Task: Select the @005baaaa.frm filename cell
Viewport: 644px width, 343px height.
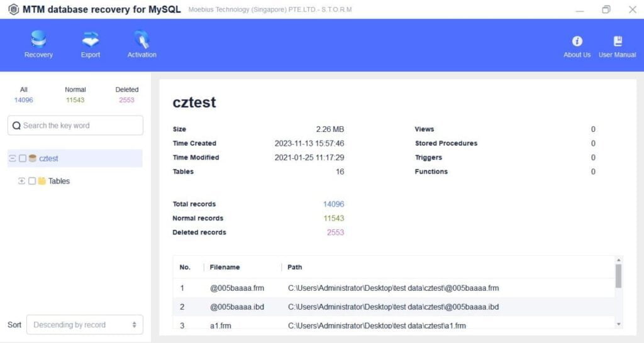Action: tap(237, 288)
